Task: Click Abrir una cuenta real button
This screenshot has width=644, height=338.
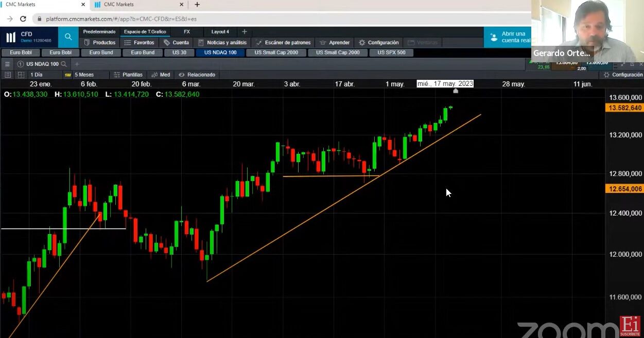Action: (x=508, y=37)
